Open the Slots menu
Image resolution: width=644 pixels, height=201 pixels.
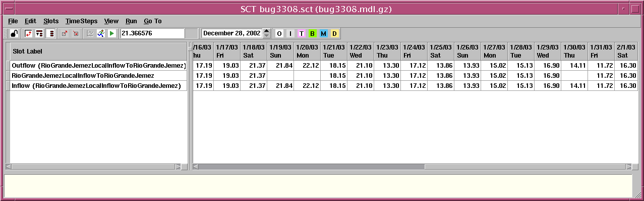pyautogui.click(x=51, y=21)
